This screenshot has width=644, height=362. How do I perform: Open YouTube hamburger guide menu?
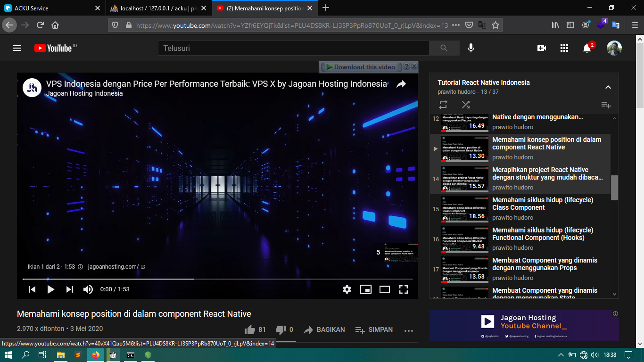pyautogui.click(x=17, y=48)
